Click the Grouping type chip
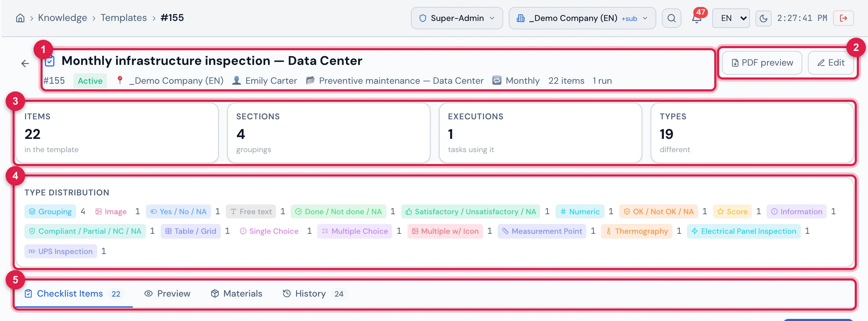 50,211
